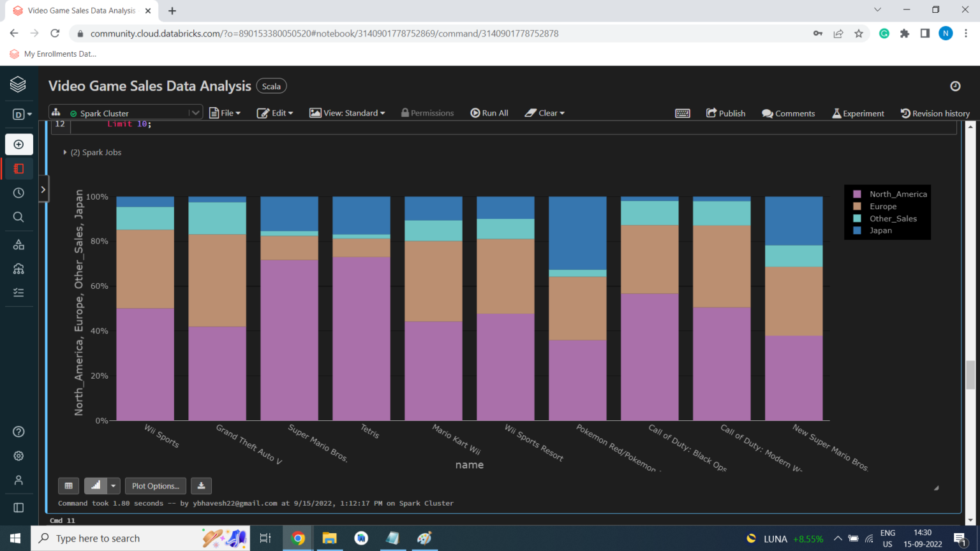This screenshot has height=551, width=980.
Task: Open the Recents clock icon in sidebar
Action: coord(19,193)
